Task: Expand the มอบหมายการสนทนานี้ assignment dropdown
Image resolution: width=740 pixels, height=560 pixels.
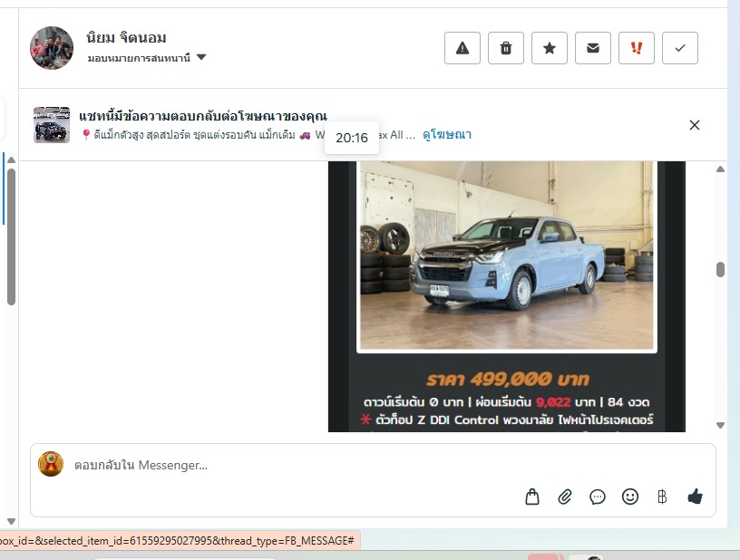Action: pyautogui.click(x=201, y=57)
